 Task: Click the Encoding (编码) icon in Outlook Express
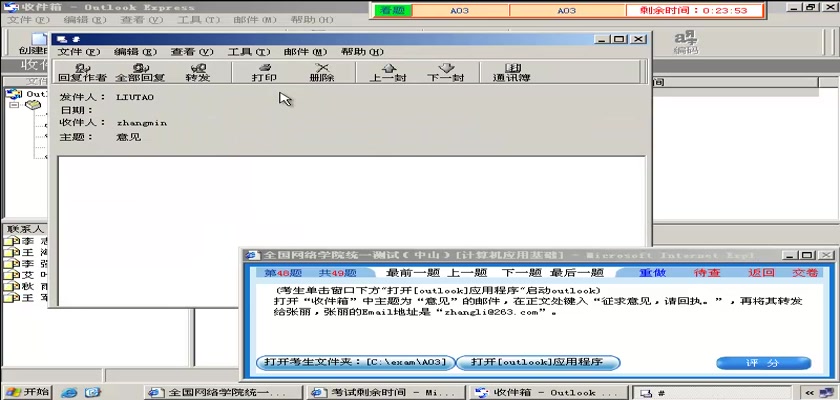(686, 43)
